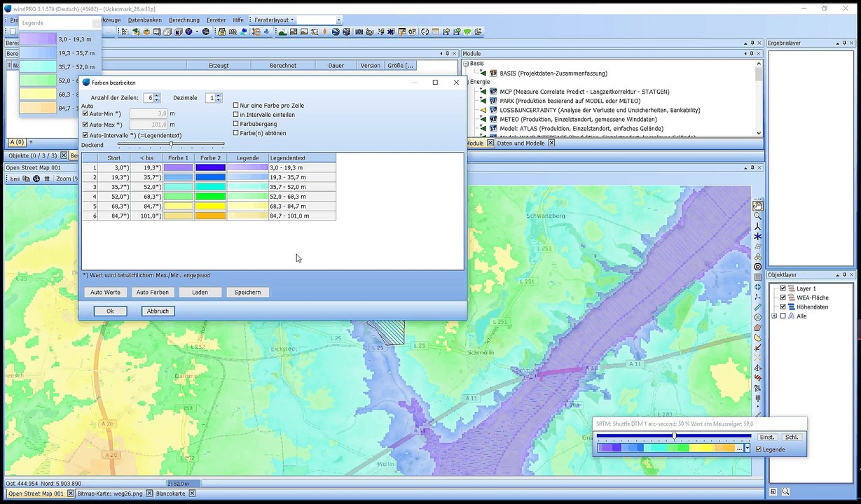Viewport: 861px width, 504px height.
Task: Switch to 'Daten und Modelle' tab
Action: pos(520,143)
